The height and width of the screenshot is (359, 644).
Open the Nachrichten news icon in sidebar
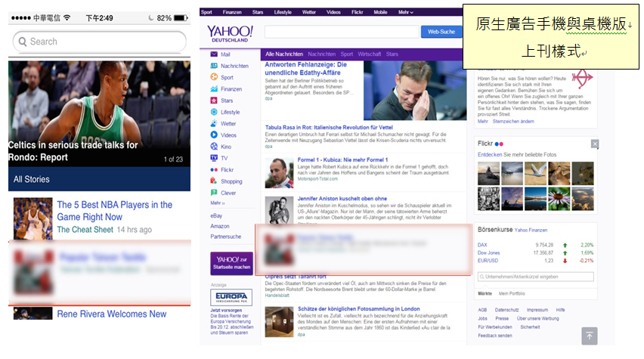click(x=214, y=66)
